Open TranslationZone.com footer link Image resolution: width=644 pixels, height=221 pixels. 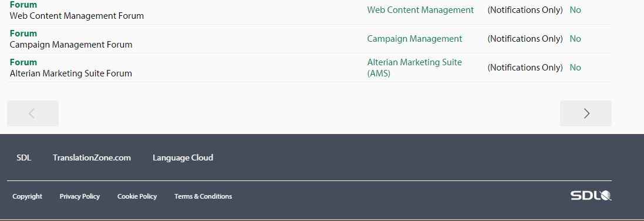click(x=92, y=158)
